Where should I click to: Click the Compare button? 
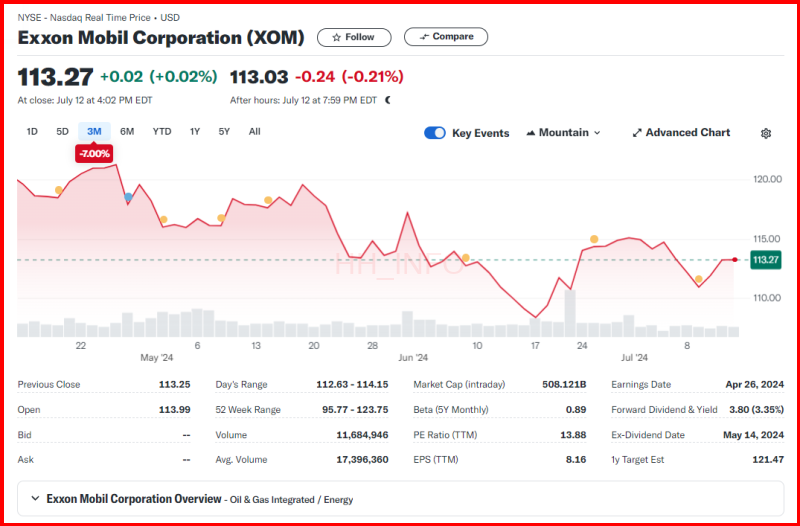pos(446,37)
